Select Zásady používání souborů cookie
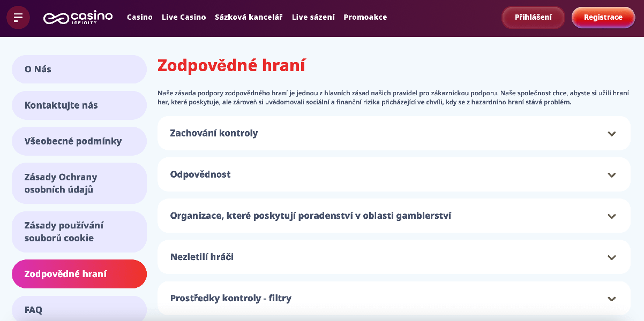644x321 pixels. coord(79,232)
